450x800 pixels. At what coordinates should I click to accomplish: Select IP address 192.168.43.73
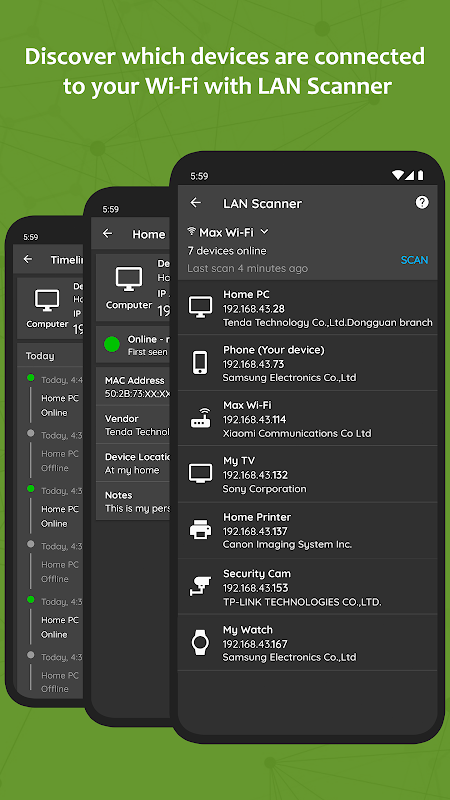pyautogui.click(x=254, y=364)
